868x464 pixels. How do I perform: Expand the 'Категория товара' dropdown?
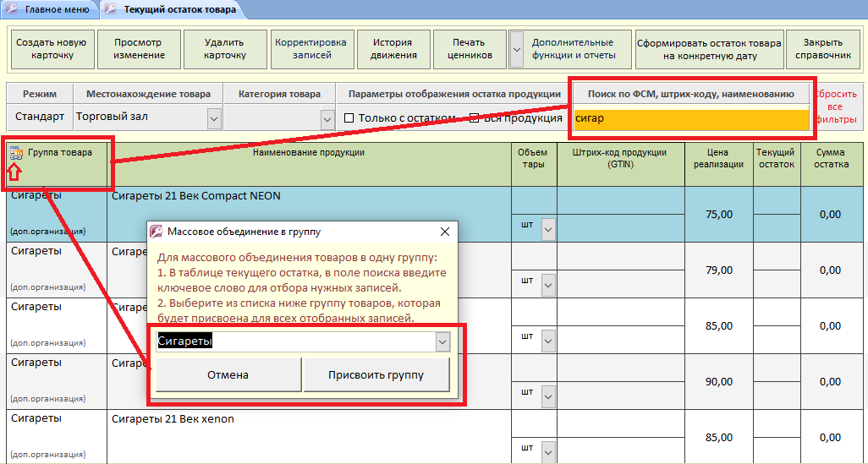(x=327, y=120)
